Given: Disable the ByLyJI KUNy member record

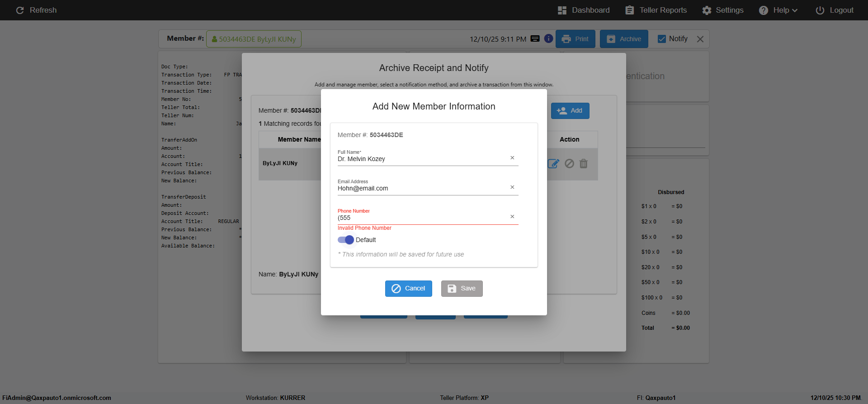Looking at the screenshot, I should 570,164.
